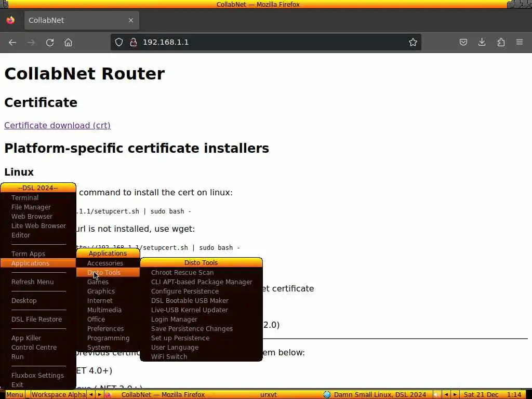Select Save Persistence Changes
This screenshot has width=532, height=399.
(x=201, y=328)
